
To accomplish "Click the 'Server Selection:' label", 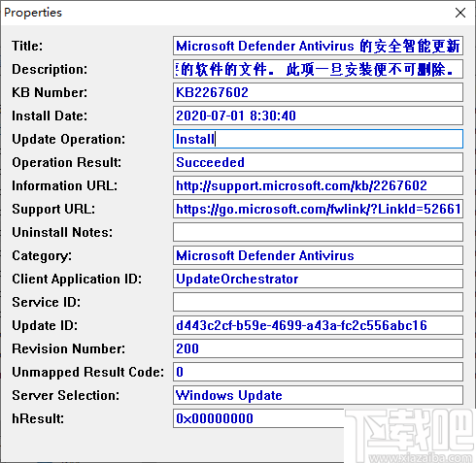I will (x=65, y=395).
